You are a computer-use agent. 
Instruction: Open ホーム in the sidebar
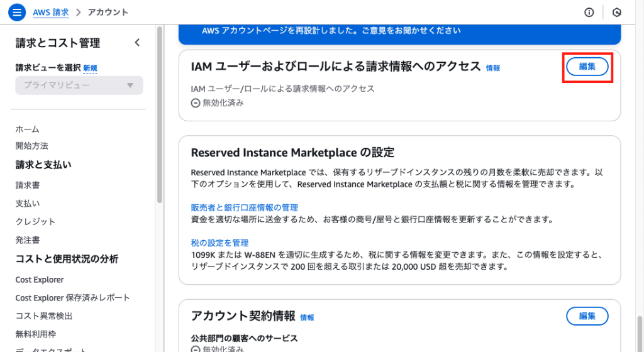[28, 129]
